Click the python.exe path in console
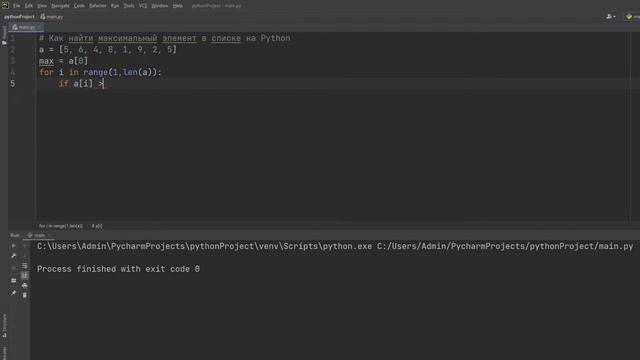This screenshot has width=640, height=360. 204,246
